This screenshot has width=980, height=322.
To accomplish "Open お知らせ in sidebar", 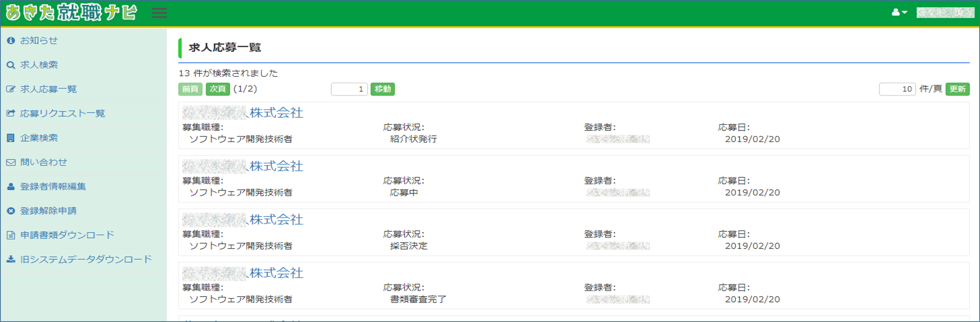I will (x=39, y=40).
